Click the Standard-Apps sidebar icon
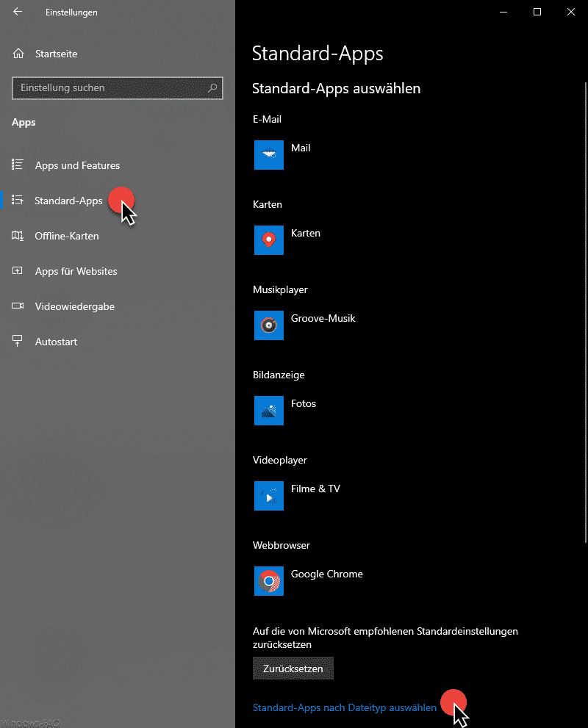 [x=17, y=200]
